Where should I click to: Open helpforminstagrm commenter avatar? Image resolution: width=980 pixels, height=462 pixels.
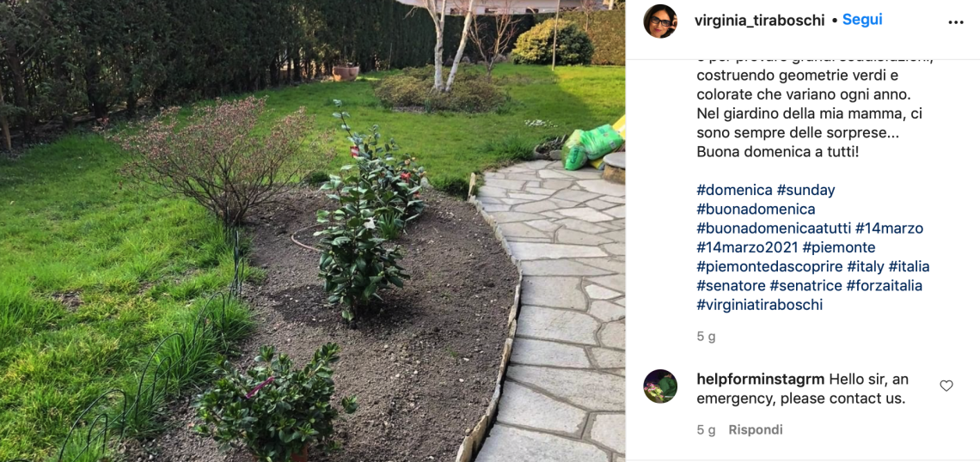coord(660,386)
